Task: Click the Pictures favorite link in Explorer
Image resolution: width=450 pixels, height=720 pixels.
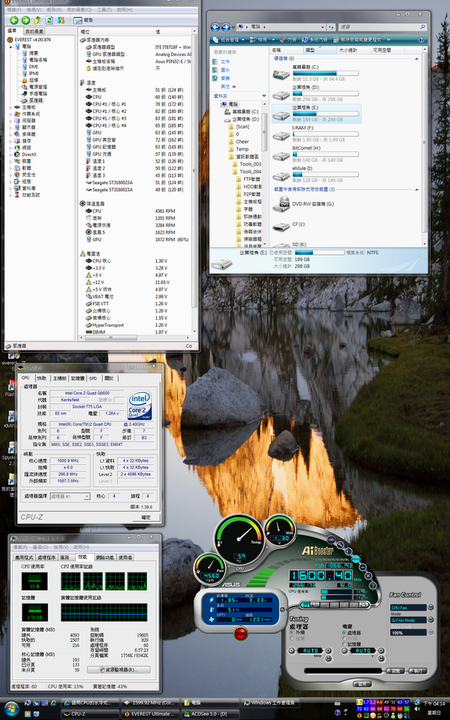Action: [x=221, y=70]
